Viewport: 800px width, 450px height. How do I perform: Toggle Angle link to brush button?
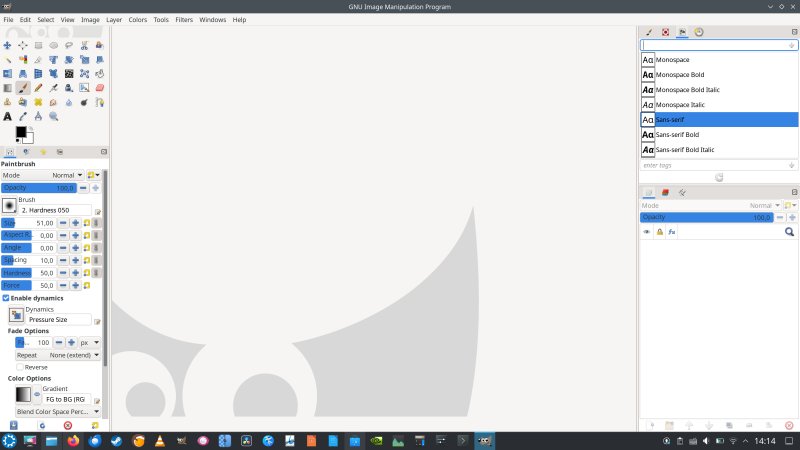coord(96,248)
